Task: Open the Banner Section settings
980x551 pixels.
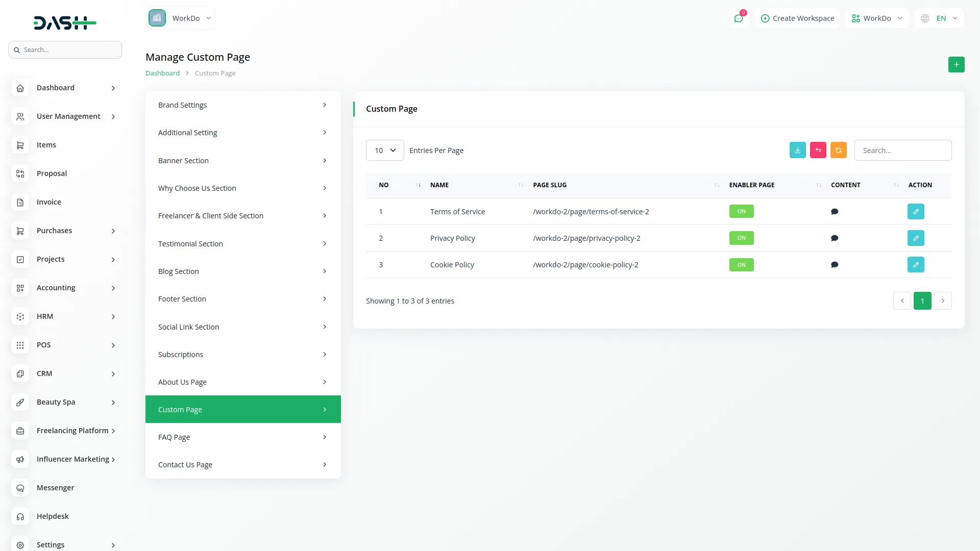Action: click(x=242, y=160)
